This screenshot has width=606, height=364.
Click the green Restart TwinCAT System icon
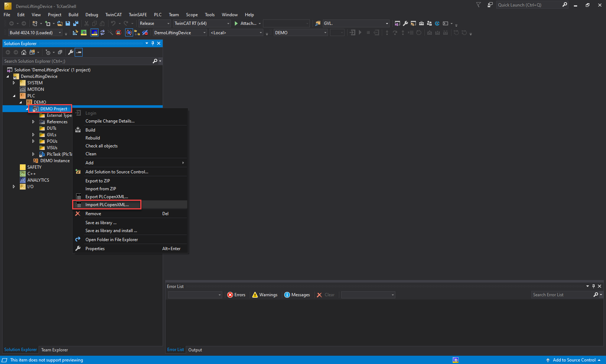pos(84,33)
